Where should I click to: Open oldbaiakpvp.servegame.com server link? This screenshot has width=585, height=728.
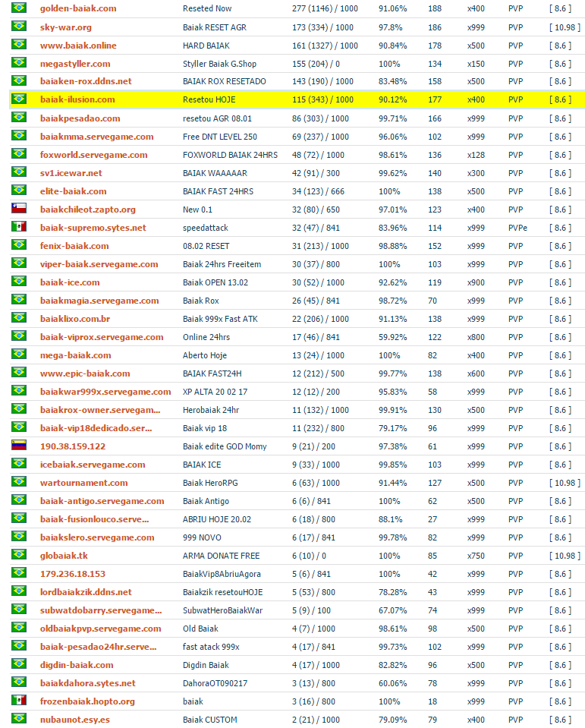point(100,629)
